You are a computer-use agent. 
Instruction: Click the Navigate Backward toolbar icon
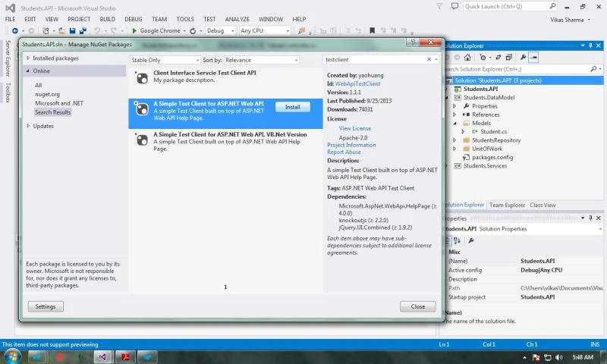point(15,30)
